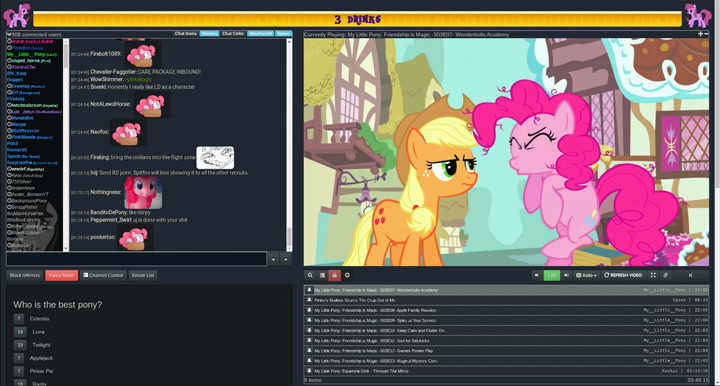Raise volume with the right speaker icon
The image size is (720, 386).
[566, 275]
